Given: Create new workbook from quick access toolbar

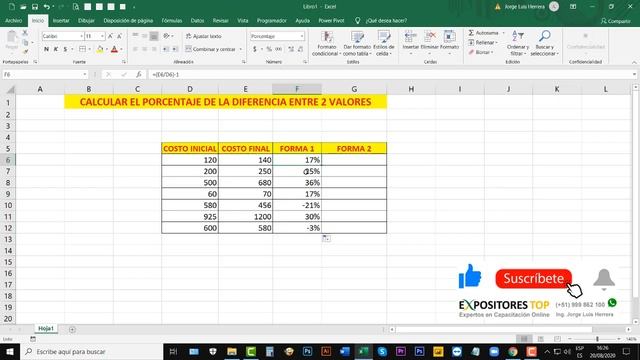Looking at the screenshot, I should (x=11, y=7).
